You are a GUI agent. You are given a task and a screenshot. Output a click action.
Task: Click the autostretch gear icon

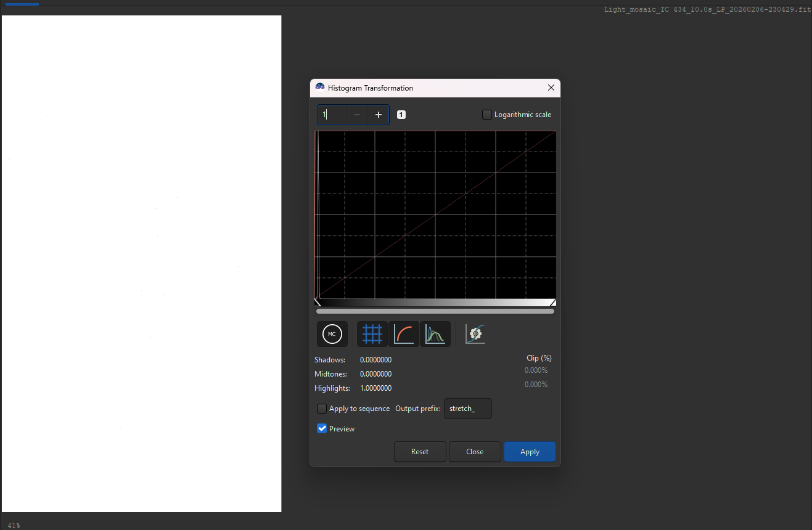475,334
